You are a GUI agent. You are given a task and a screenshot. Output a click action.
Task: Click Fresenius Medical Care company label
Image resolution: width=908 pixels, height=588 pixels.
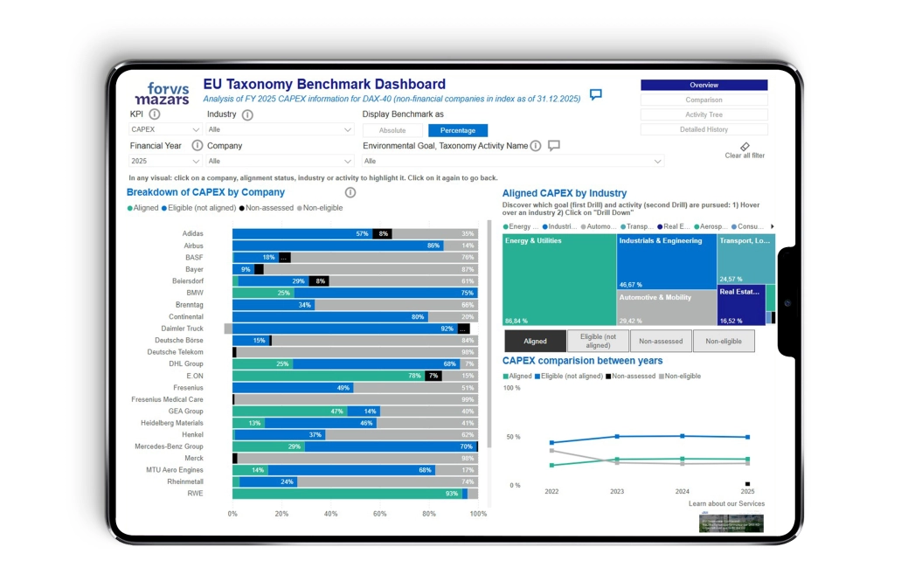tap(167, 399)
